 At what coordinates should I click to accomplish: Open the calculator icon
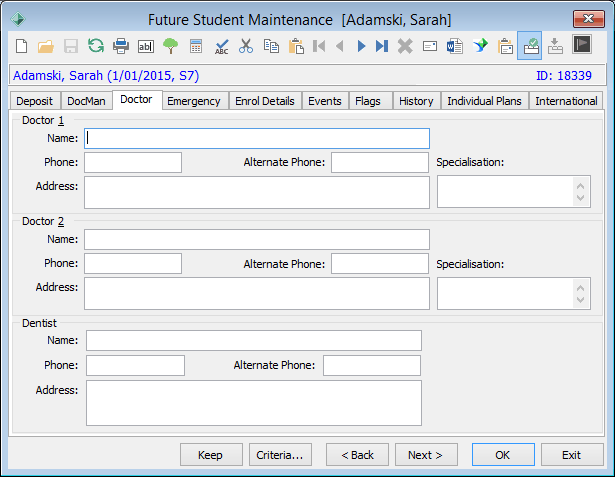click(x=196, y=46)
